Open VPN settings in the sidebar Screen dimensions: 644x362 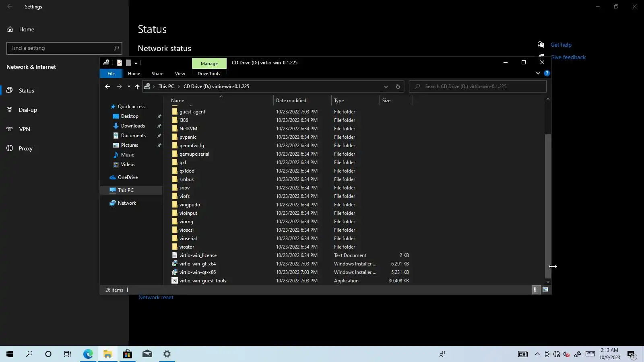(25, 129)
